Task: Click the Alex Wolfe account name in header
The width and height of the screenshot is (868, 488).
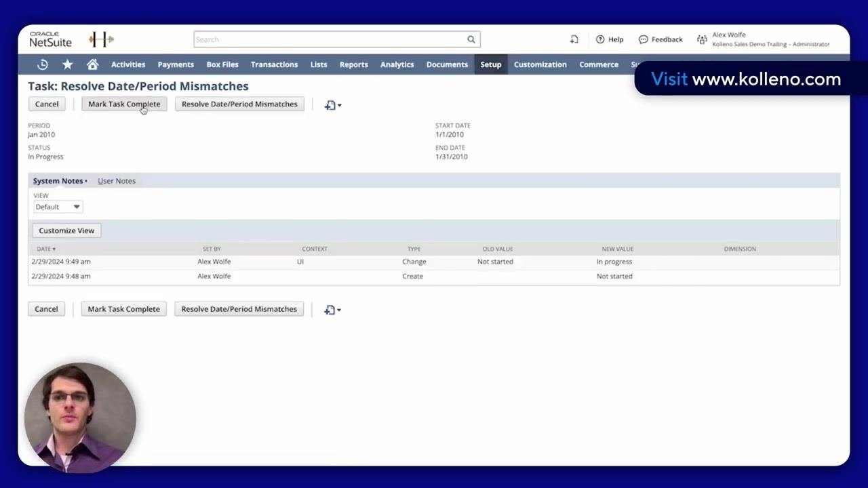Action: pyautogui.click(x=729, y=35)
